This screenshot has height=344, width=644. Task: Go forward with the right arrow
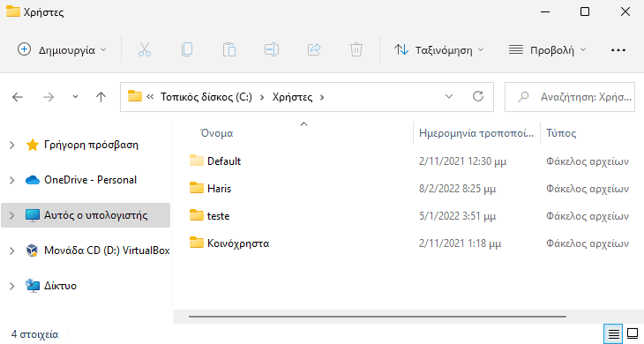[x=49, y=97]
